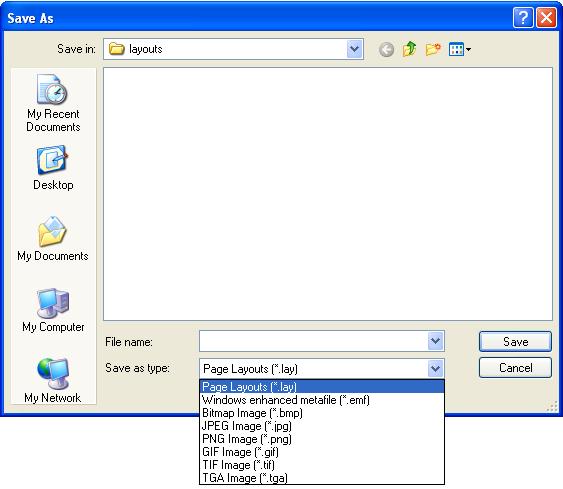Image resolution: width=563 pixels, height=489 pixels.
Task: Go back using the green back arrow icon
Action: point(386,50)
